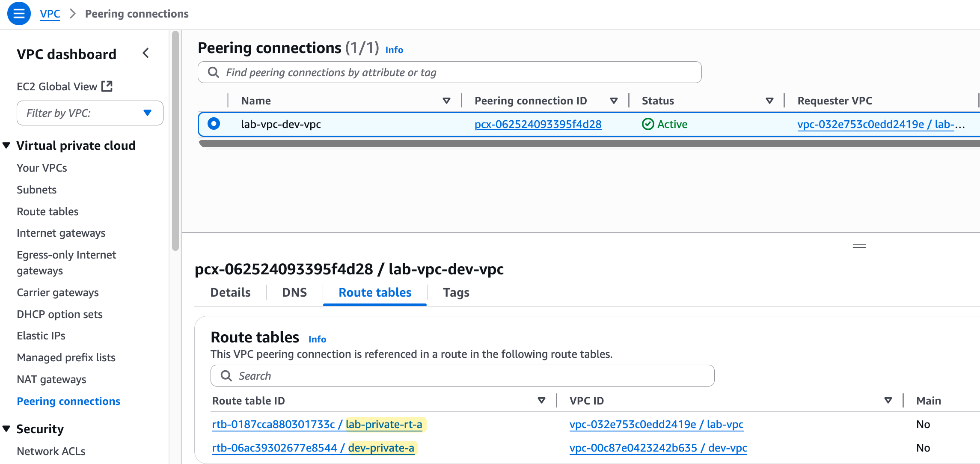Open the hamburger navigation menu icon
This screenshot has width=980, height=464.
click(19, 14)
